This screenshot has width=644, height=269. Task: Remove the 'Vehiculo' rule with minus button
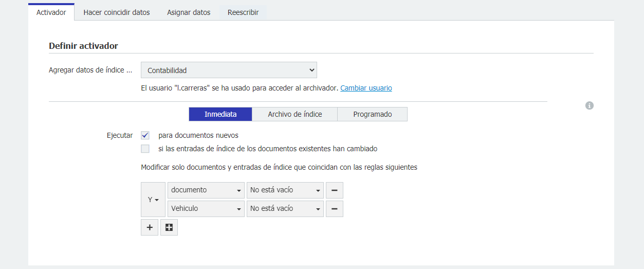(334, 209)
